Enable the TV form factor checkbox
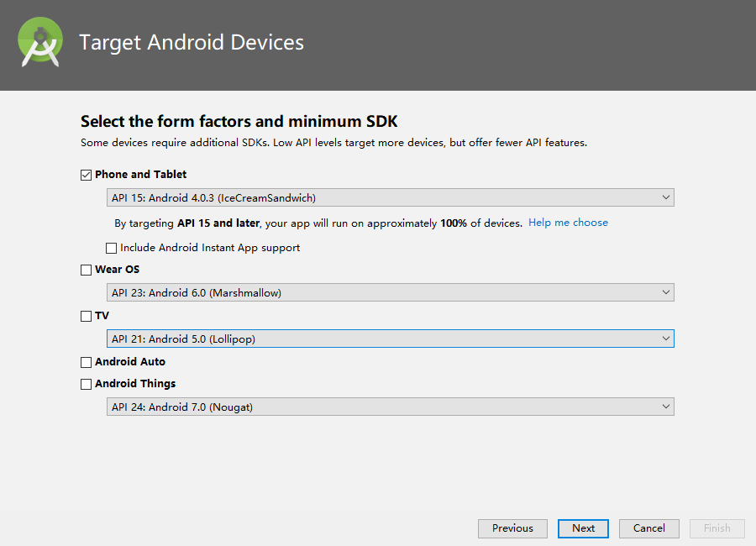This screenshot has width=756, height=546. 86,316
